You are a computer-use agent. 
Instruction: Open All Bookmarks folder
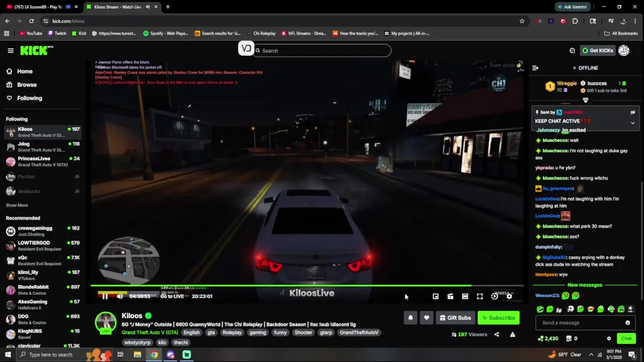pos(621,33)
